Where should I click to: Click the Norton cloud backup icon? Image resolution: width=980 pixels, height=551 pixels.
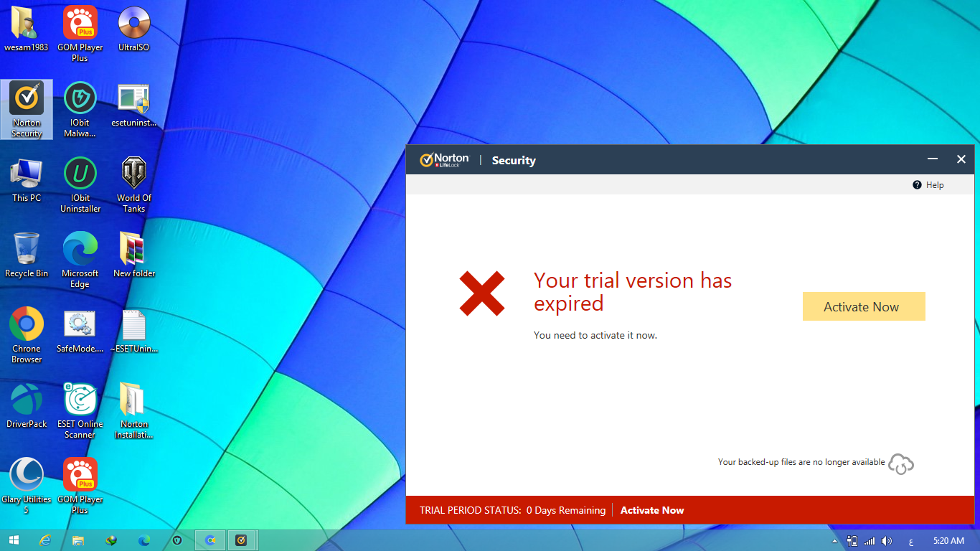pos(901,463)
